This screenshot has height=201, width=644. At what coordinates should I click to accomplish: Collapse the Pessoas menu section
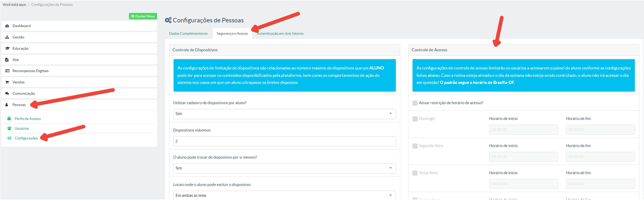[79, 105]
